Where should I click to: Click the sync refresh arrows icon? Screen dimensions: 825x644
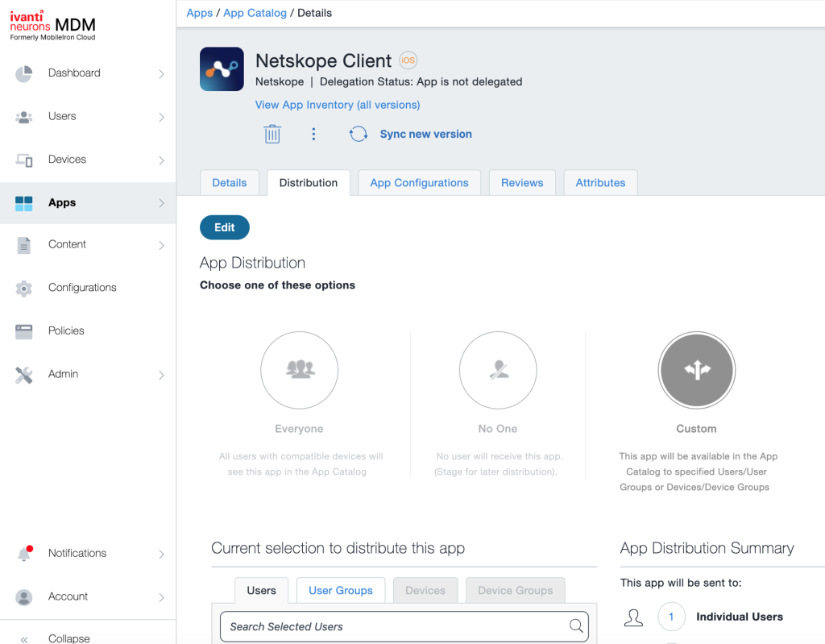point(359,134)
